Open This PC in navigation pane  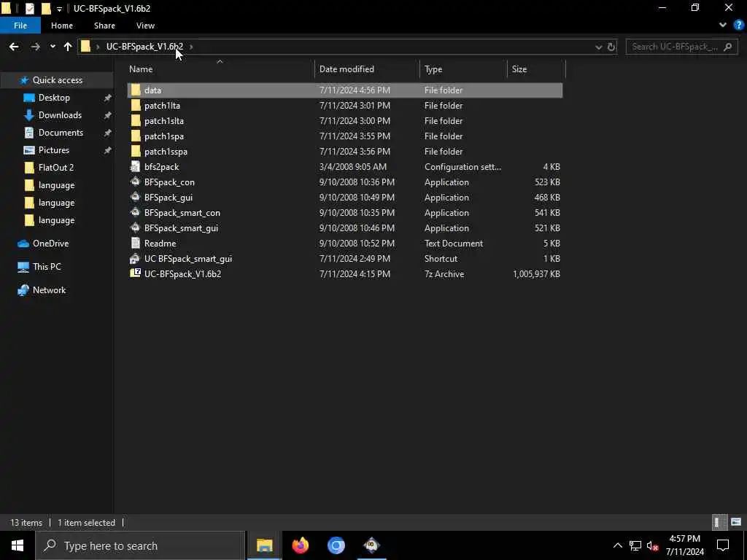click(x=47, y=267)
